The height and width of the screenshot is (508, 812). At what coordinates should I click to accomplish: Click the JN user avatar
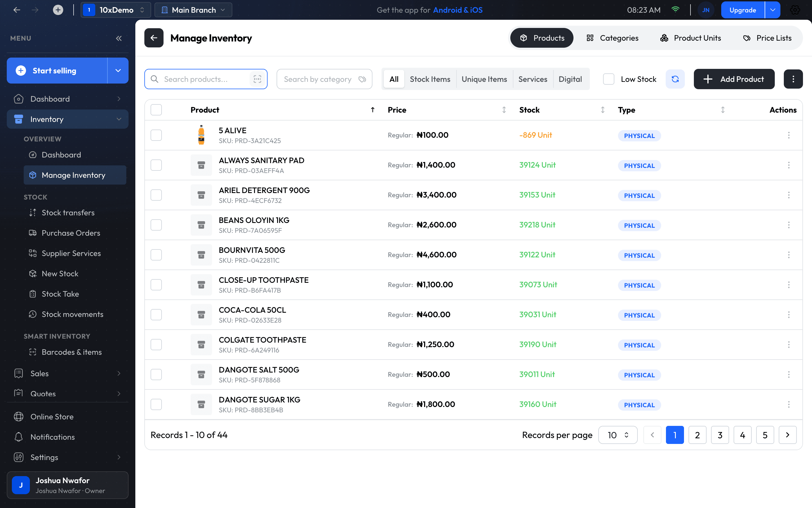point(706,10)
